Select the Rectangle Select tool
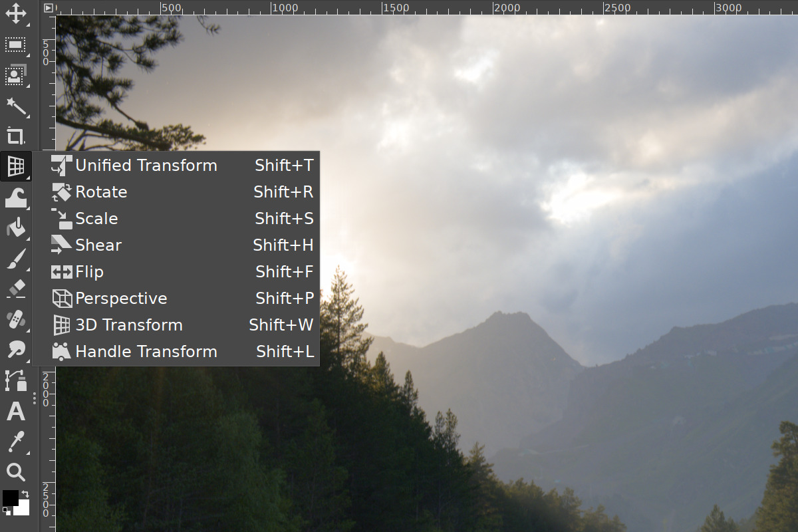 pos(17,45)
